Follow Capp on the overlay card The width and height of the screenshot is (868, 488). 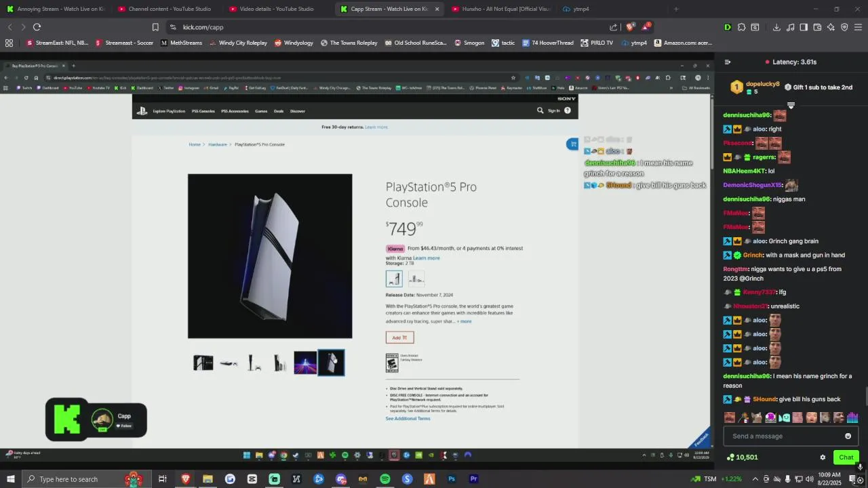(123, 426)
